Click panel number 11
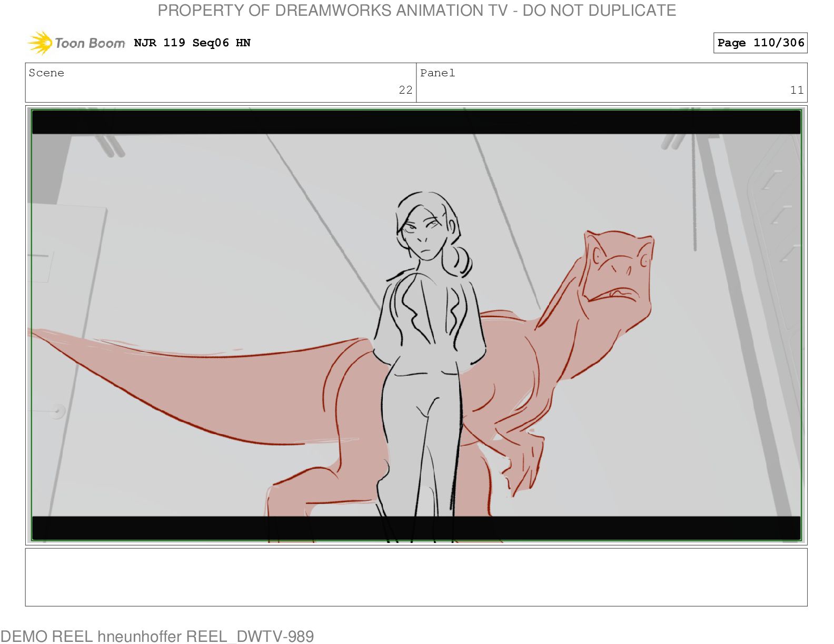The image size is (834, 644). 797,90
